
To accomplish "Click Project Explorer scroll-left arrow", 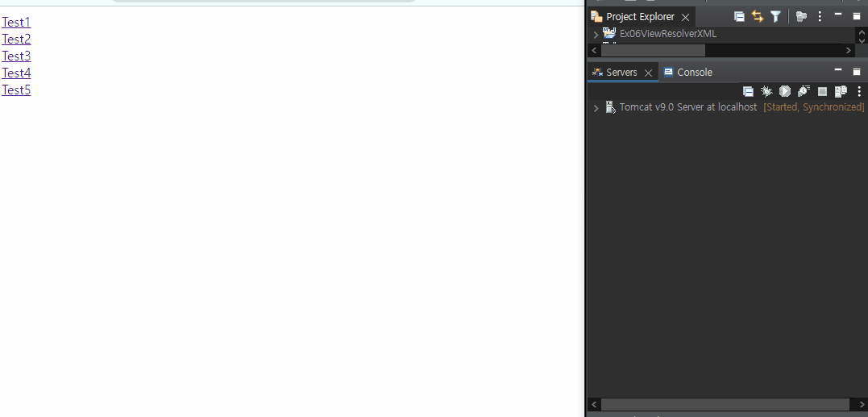I will click(x=594, y=50).
